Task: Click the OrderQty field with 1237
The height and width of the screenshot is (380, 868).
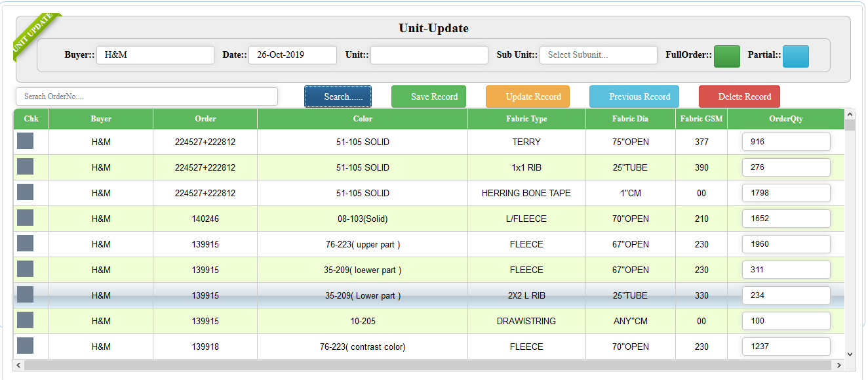Action: (x=786, y=347)
